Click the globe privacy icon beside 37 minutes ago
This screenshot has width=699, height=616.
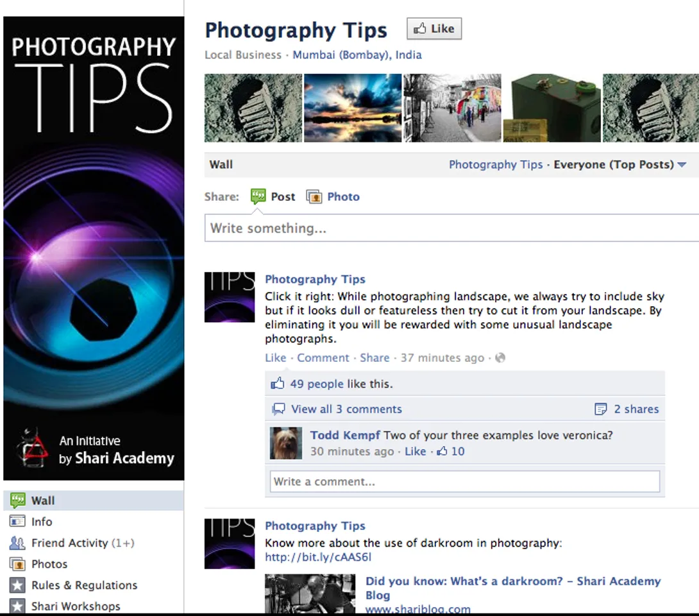(x=500, y=358)
